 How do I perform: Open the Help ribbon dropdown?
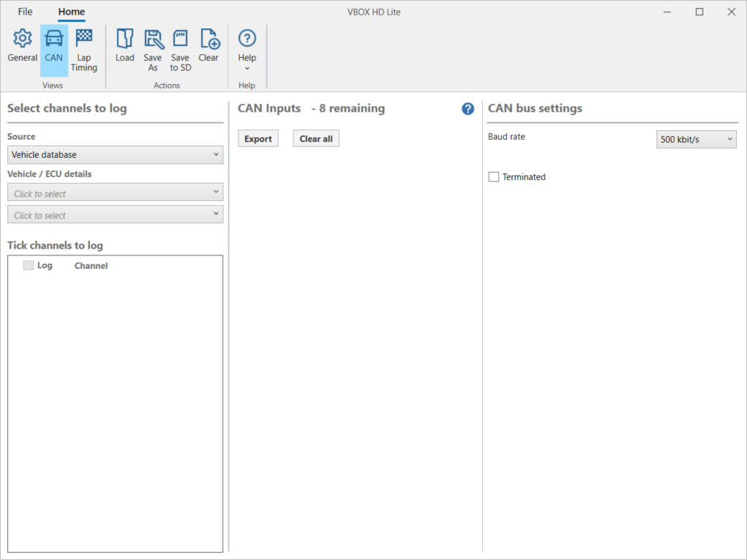247,51
